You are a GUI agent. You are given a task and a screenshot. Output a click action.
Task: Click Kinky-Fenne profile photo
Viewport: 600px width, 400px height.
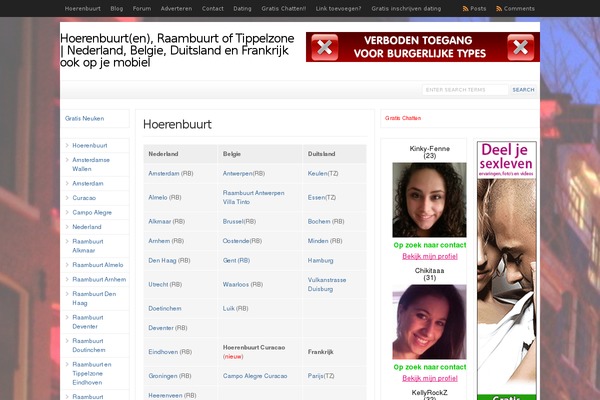point(429,200)
